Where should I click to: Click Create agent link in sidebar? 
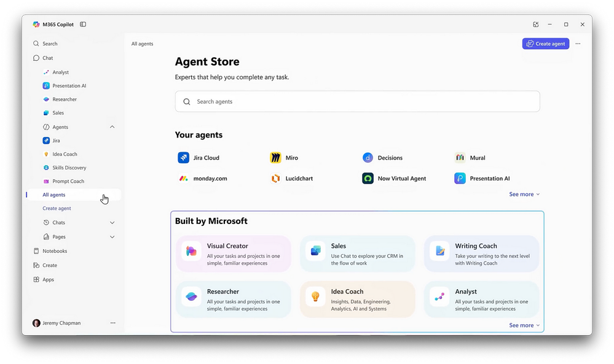click(57, 208)
